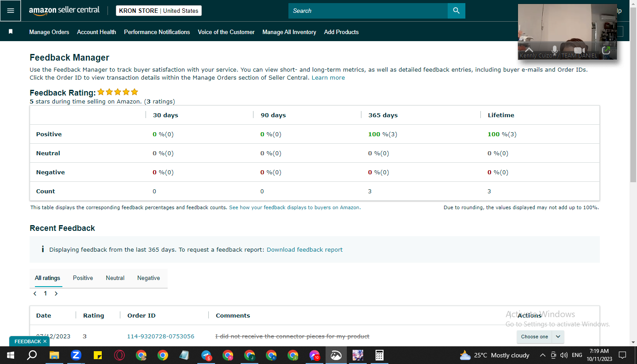Viewport: 637px width, 364px height.
Task: Click the vertical scrollbar thumb
Action: pos(633,94)
